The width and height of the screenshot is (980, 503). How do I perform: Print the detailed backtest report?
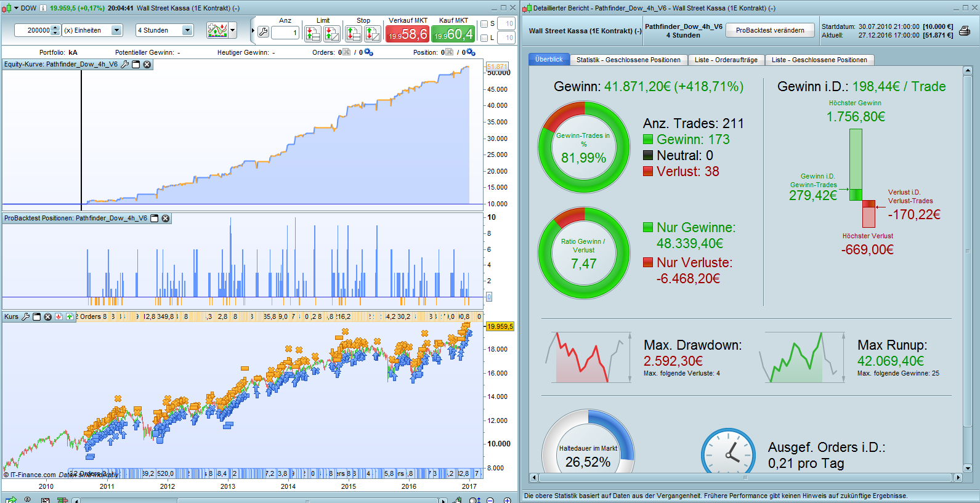[x=965, y=31]
